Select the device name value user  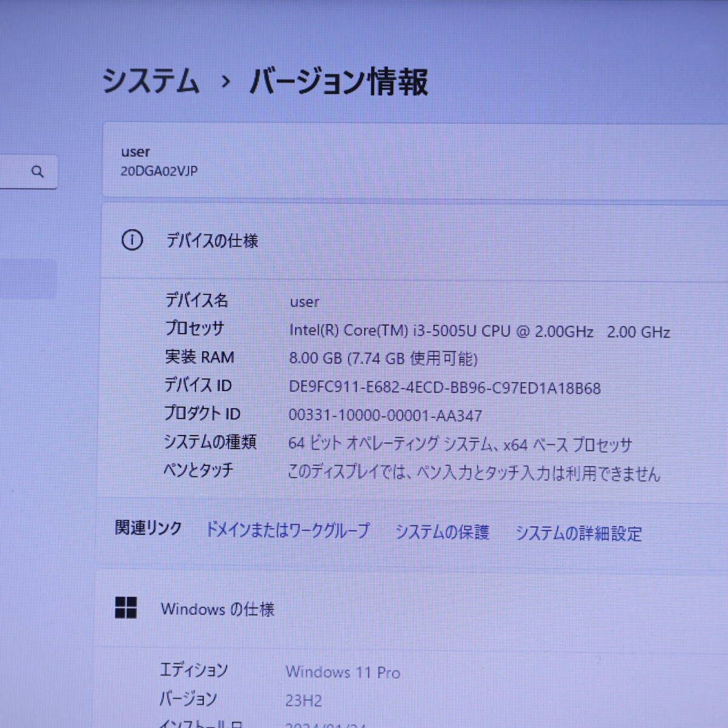tap(304, 302)
